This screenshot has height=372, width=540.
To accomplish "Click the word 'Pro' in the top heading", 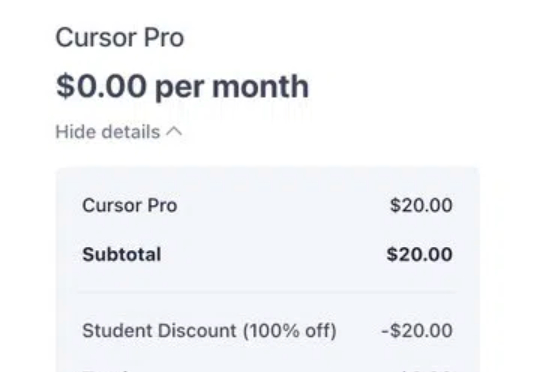I will (x=164, y=38).
